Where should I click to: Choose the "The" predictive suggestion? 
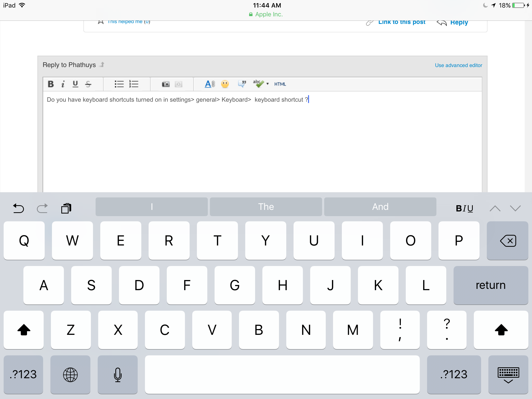266,207
